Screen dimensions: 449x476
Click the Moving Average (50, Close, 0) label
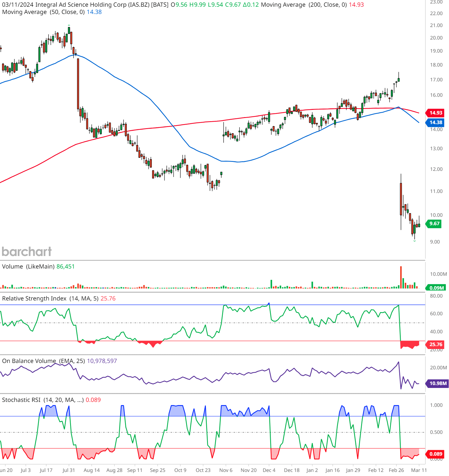click(x=43, y=12)
